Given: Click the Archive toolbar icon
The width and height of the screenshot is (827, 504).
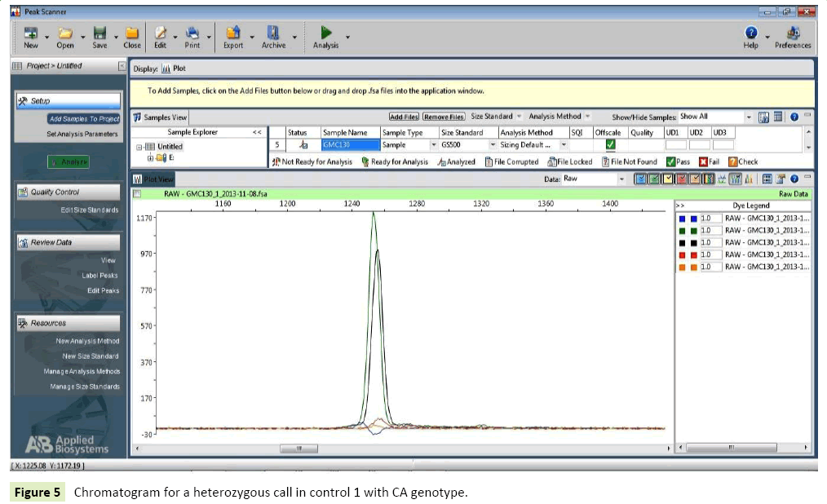Looking at the screenshot, I should click(x=273, y=33).
